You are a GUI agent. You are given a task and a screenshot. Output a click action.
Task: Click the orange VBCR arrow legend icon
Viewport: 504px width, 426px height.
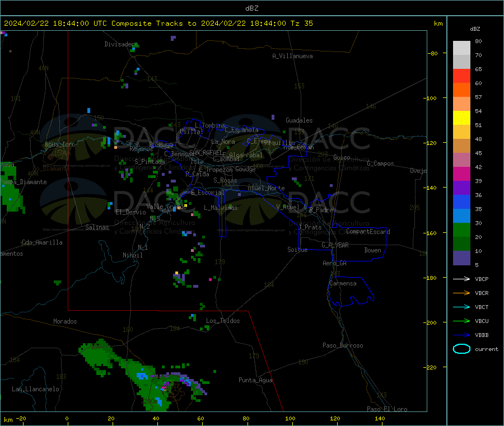(461, 293)
